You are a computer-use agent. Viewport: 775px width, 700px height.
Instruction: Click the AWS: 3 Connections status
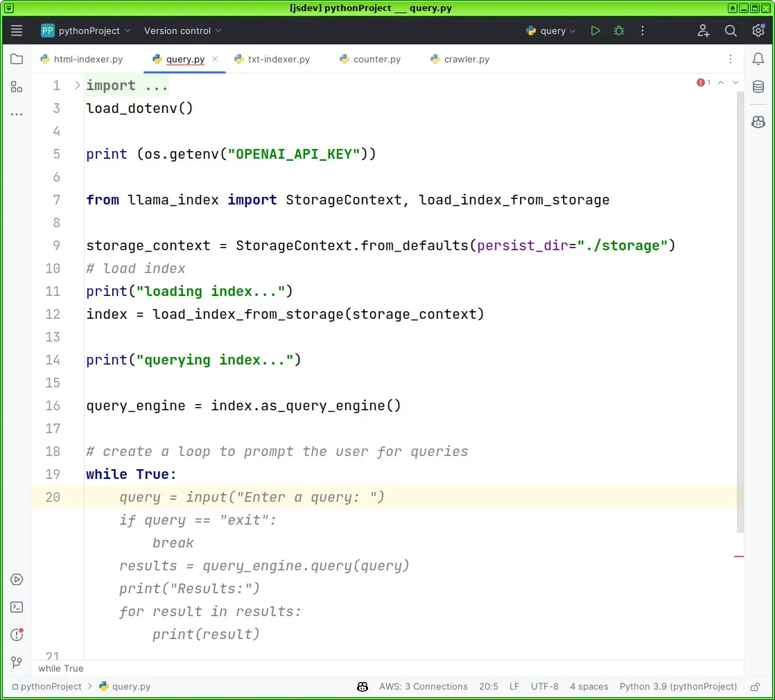click(423, 687)
